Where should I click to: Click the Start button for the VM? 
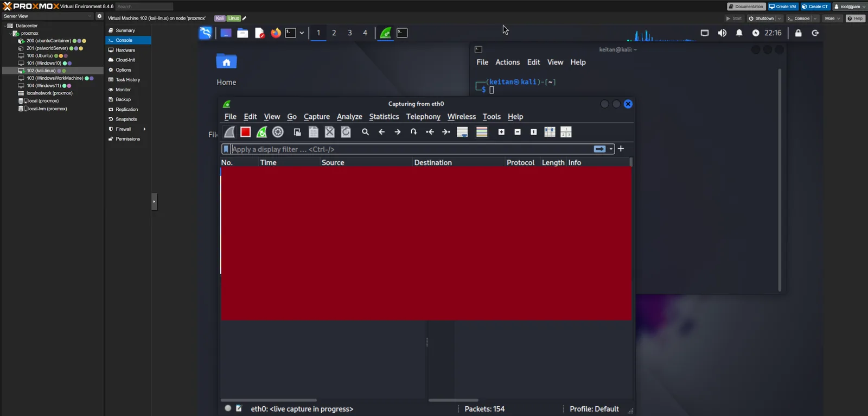point(734,18)
